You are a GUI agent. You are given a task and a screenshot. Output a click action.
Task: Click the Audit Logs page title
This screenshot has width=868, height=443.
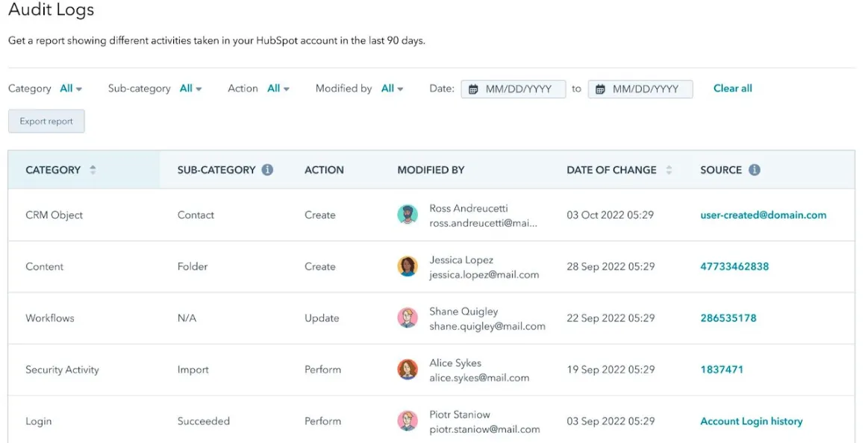51,10
